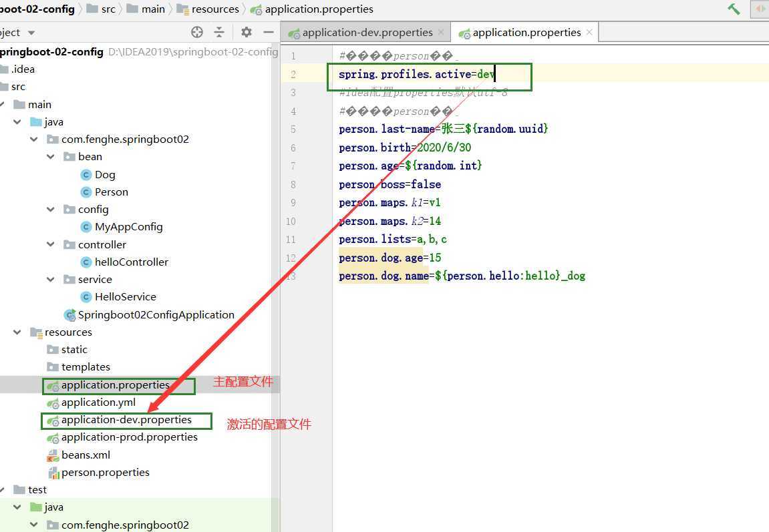769x532 pixels.
Task: Open beans.xml in resources
Action: (85, 455)
